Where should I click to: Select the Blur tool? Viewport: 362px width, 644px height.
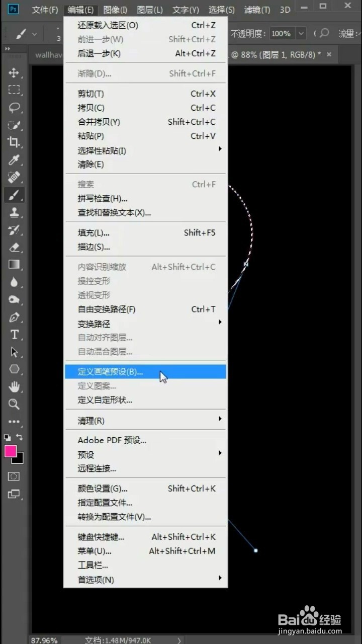(14, 282)
